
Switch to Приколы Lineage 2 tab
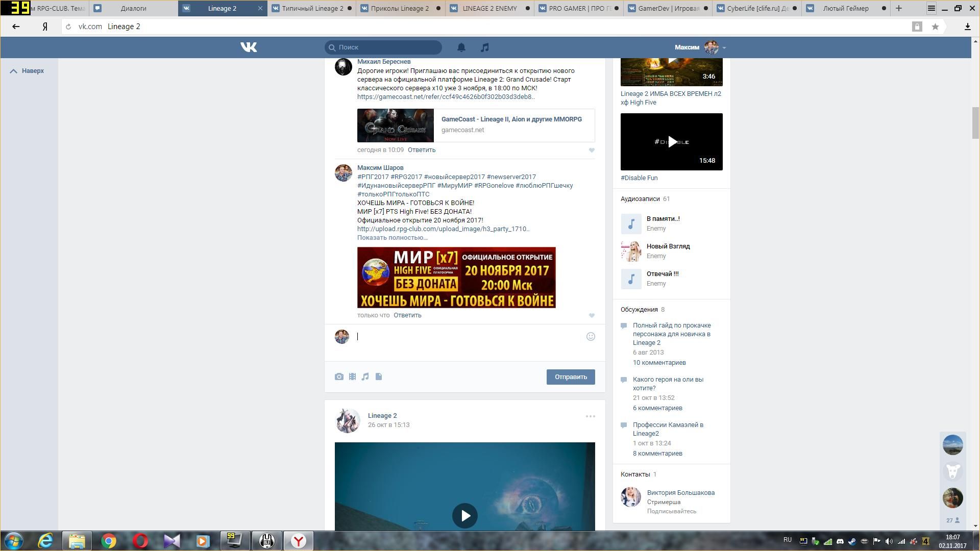click(x=399, y=8)
